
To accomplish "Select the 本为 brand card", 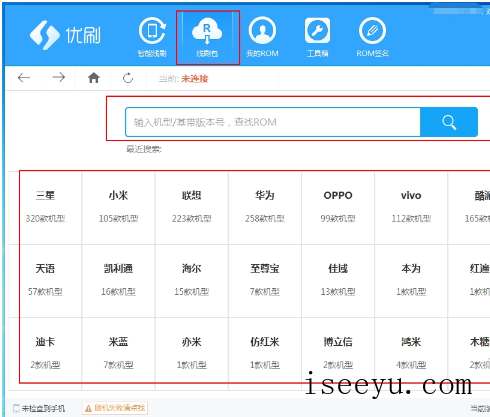I will (x=411, y=281).
